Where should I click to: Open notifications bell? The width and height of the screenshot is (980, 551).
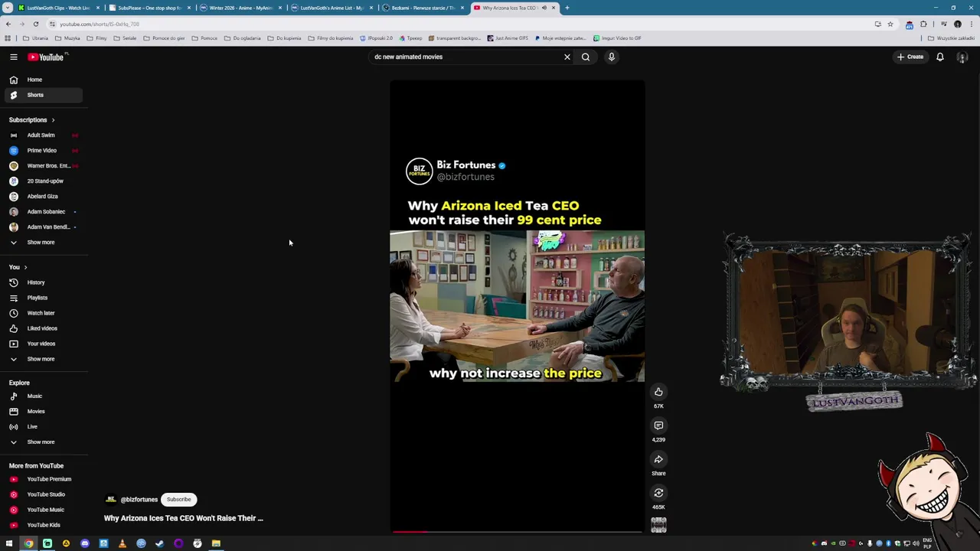pyautogui.click(x=940, y=57)
